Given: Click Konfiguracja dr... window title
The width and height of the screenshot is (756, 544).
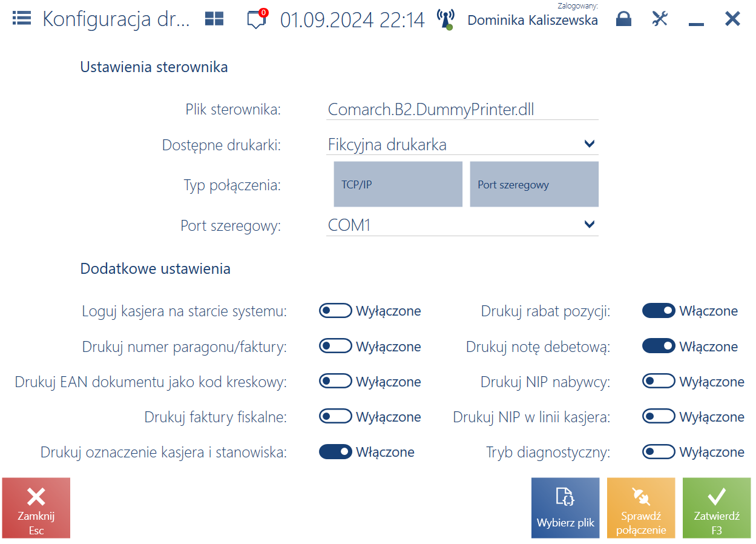Looking at the screenshot, I should 116,19.
